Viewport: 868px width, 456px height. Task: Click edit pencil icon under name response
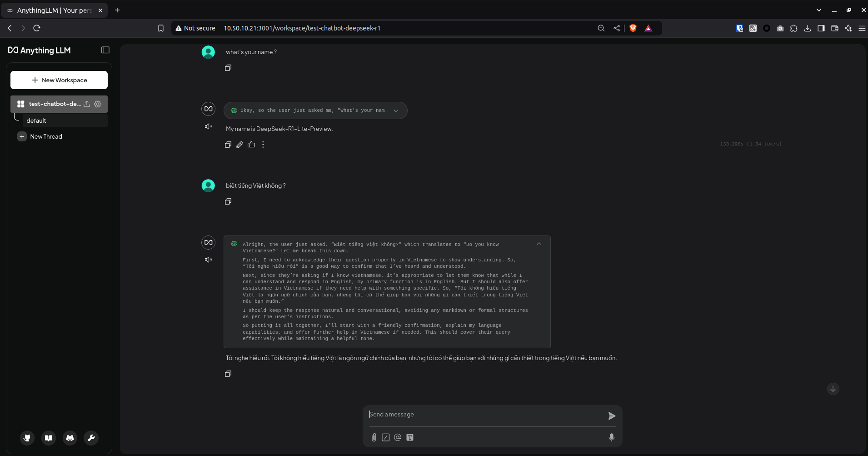pyautogui.click(x=239, y=145)
